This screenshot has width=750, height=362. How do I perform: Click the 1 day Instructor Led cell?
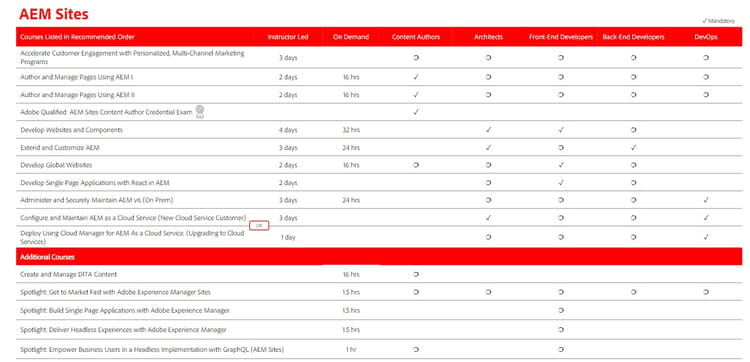[288, 237]
